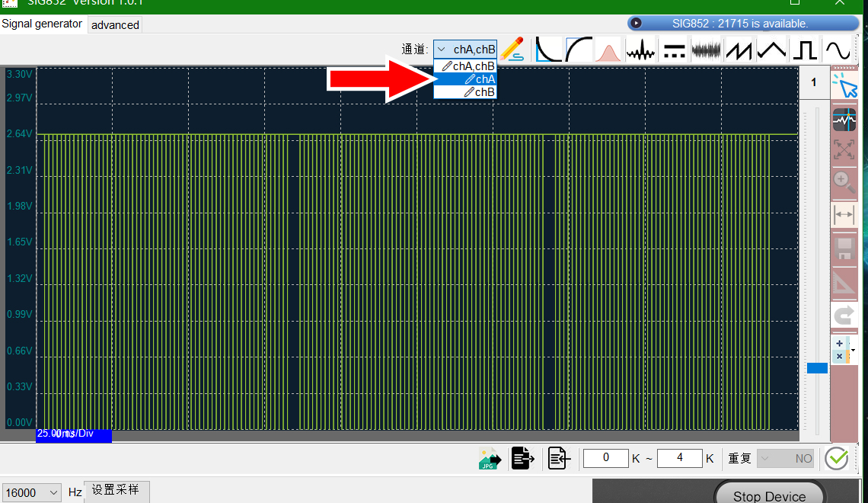The width and height of the screenshot is (868, 503).
Task: Select the exponential rise waveform icon
Action: tap(579, 50)
